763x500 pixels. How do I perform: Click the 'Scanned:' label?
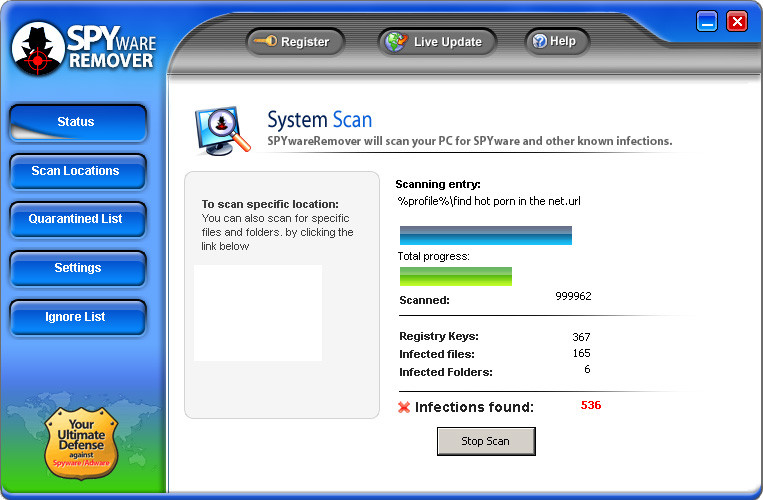pos(424,300)
